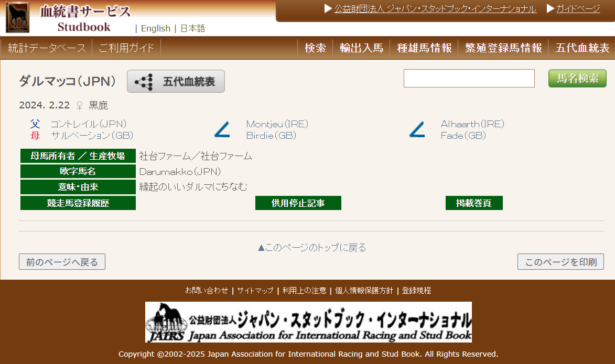Click 競走馬登録履歴 header
Viewport: 615px width, 364px height.
[78, 203]
